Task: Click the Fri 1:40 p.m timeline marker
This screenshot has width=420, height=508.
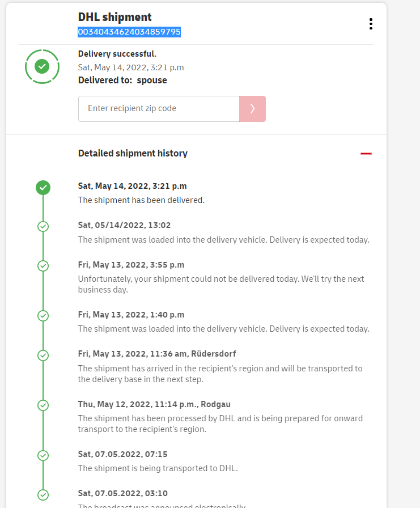Action: pyautogui.click(x=43, y=315)
